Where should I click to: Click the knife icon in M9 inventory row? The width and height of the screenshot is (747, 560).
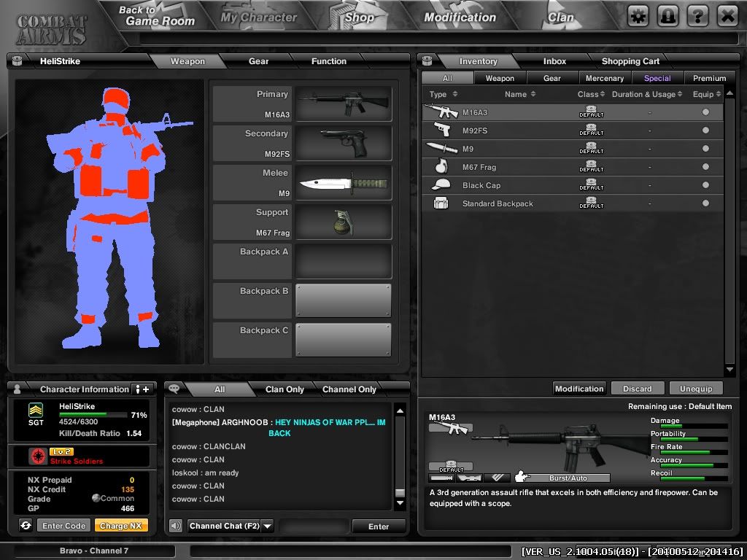(x=441, y=148)
